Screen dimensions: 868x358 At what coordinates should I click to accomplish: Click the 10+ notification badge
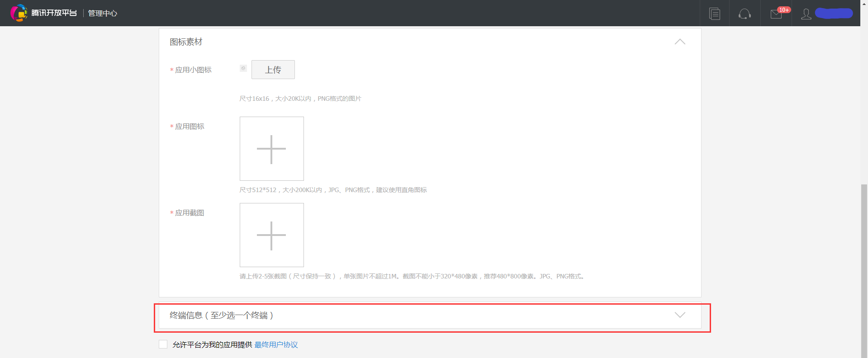click(784, 9)
